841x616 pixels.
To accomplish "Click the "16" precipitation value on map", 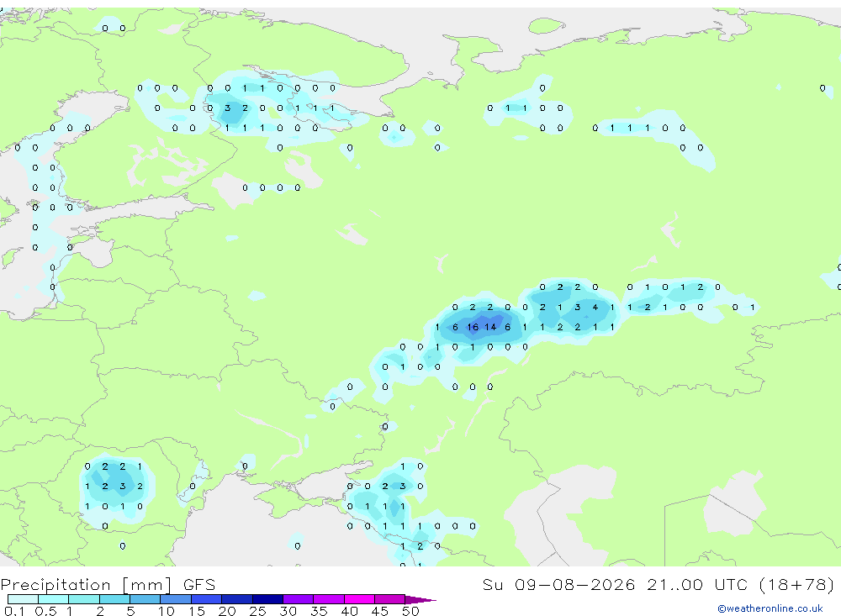I will coord(473,327).
